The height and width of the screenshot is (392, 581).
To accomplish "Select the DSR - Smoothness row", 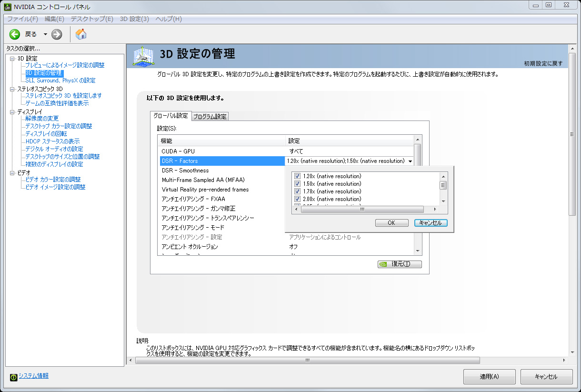I will 222,171.
